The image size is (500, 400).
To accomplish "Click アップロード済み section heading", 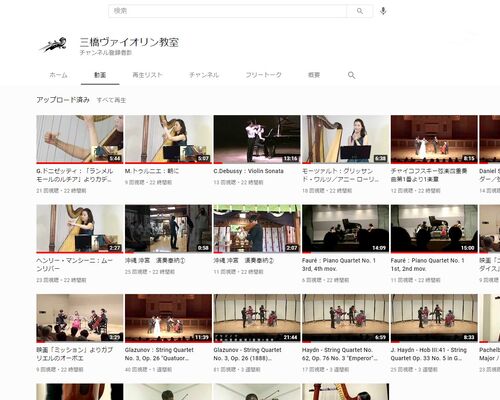I will pos(63,100).
